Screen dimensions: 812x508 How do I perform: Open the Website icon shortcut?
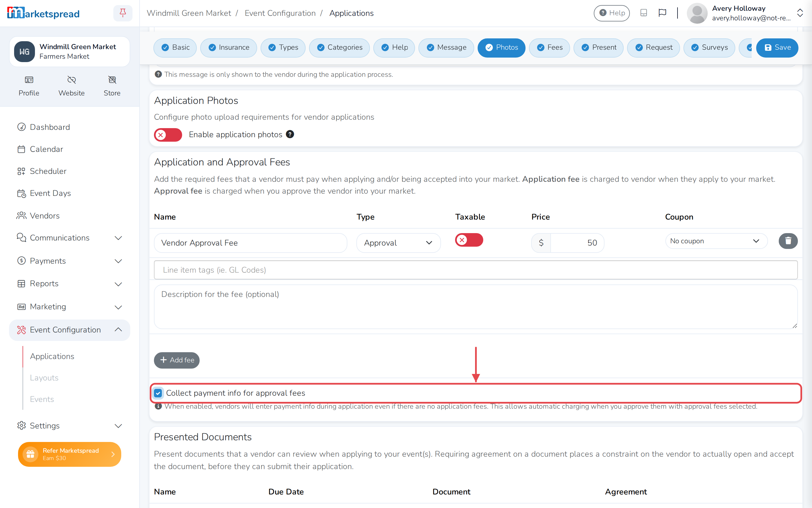pyautogui.click(x=71, y=86)
